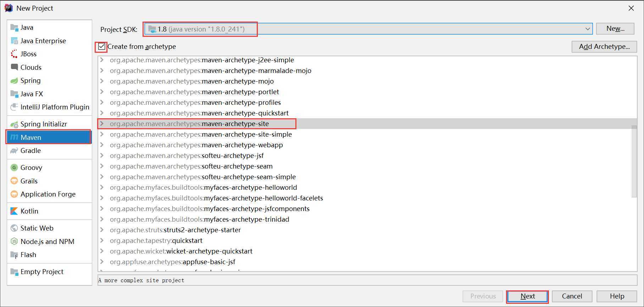Select the Grails icon
The width and height of the screenshot is (644, 307).
tap(14, 181)
